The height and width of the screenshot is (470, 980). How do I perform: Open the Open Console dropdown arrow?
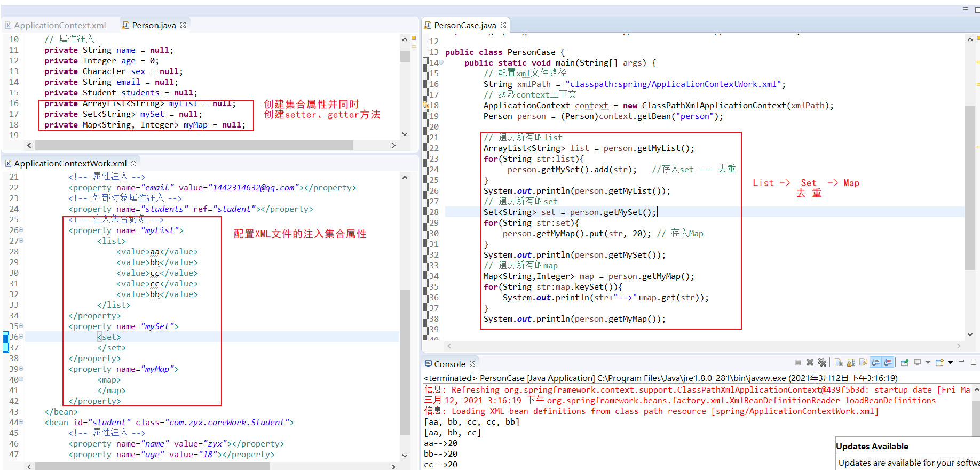coord(950,362)
